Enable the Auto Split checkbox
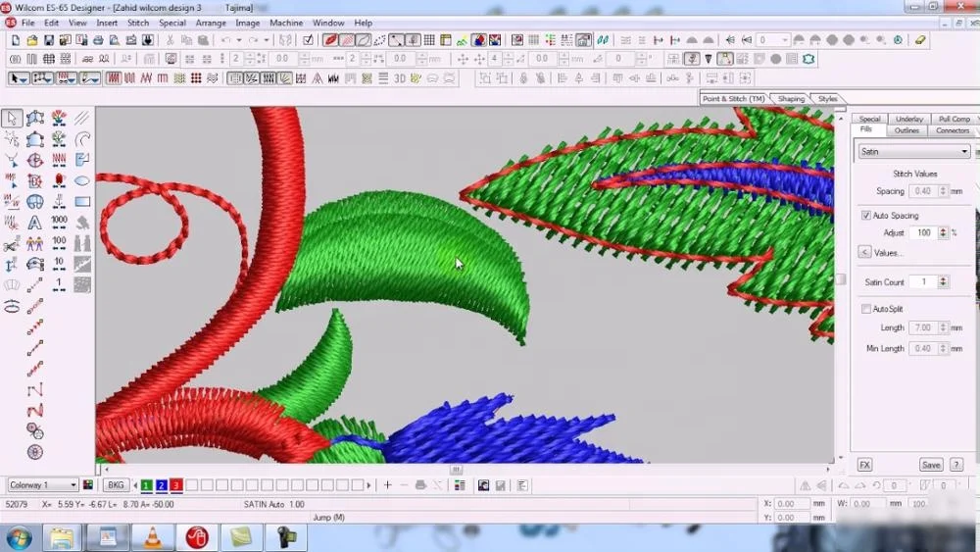 coord(865,309)
